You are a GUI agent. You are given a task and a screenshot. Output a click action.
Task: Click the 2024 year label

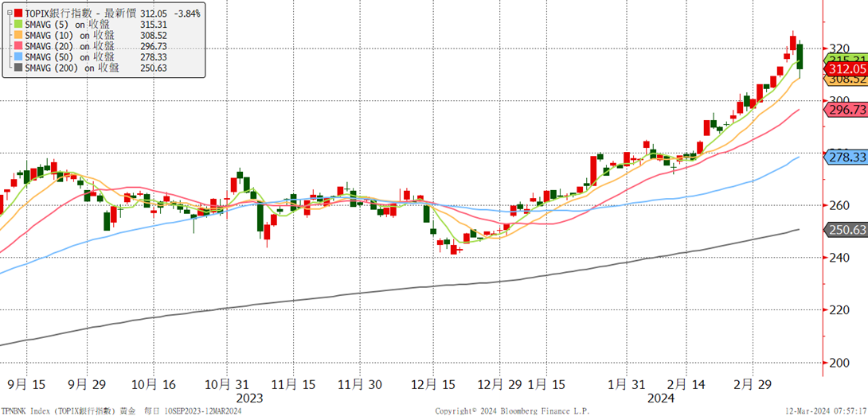click(x=662, y=399)
